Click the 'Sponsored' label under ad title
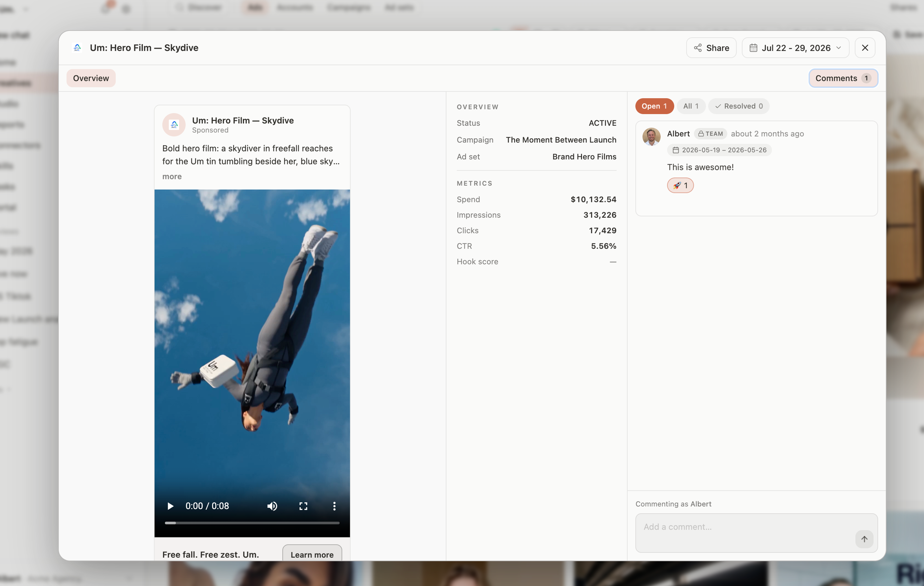Screen dimensions: 924x586 tap(210, 130)
